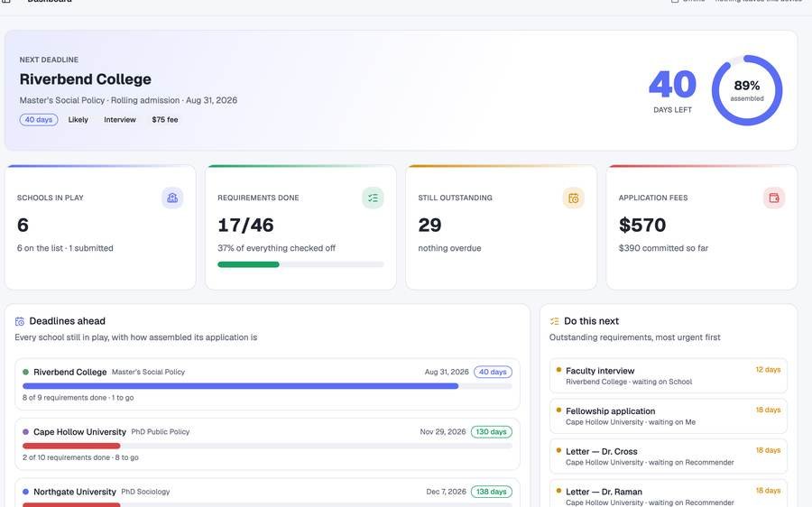This screenshot has width=812, height=507.
Task: Open the Schools in Play card value 6
Action: (23, 225)
